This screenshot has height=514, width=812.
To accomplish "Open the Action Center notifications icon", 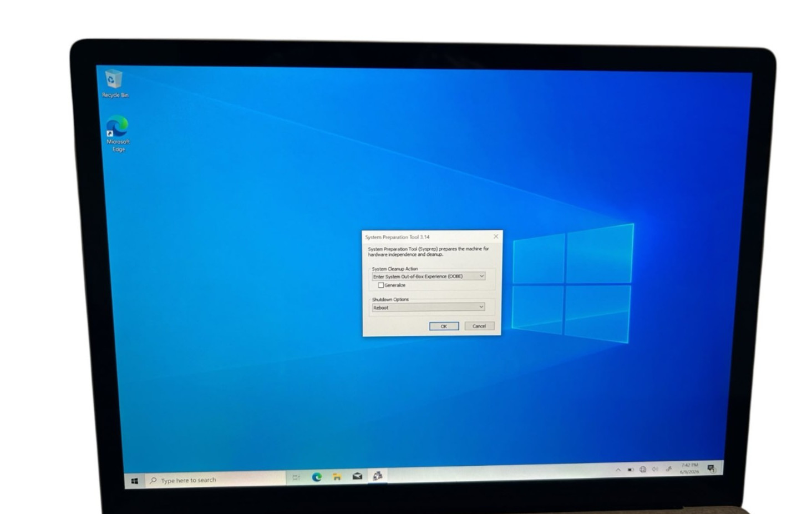I will (712, 469).
